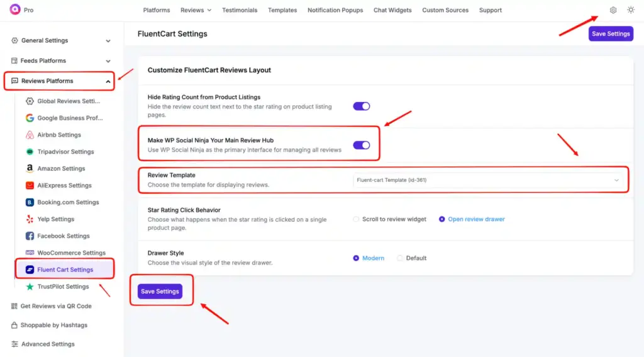Click the Facebook icon
The height and width of the screenshot is (357, 644).
click(30, 235)
